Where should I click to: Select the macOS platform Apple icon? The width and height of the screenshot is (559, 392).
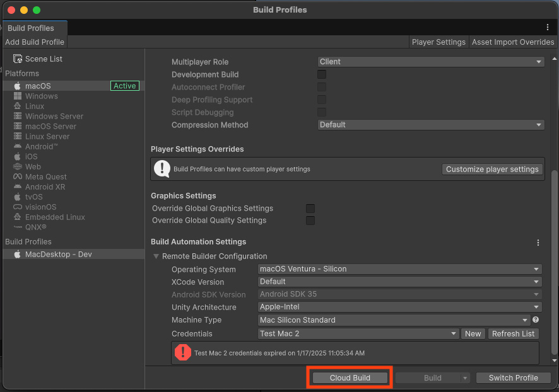click(x=18, y=86)
